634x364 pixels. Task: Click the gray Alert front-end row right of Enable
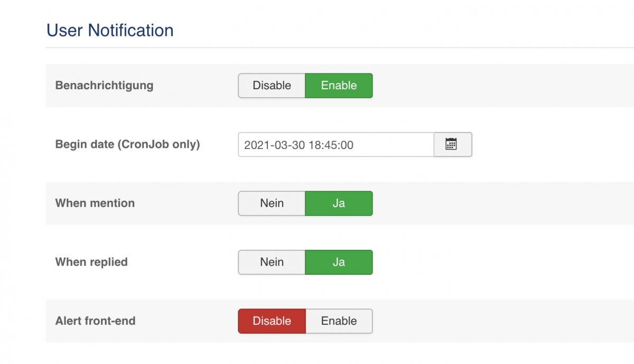(x=502, y=321)
